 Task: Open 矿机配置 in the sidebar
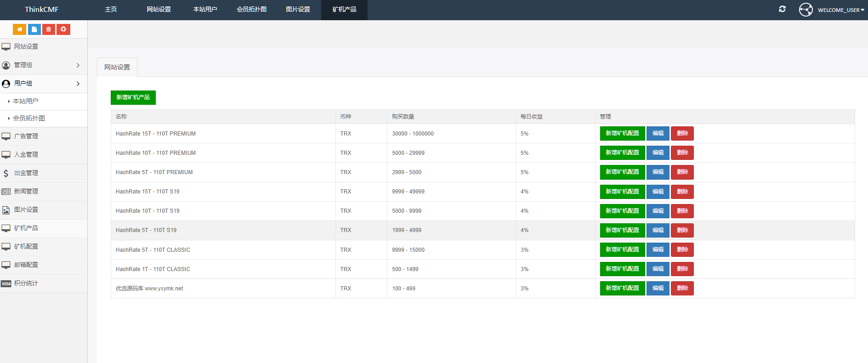44,247
